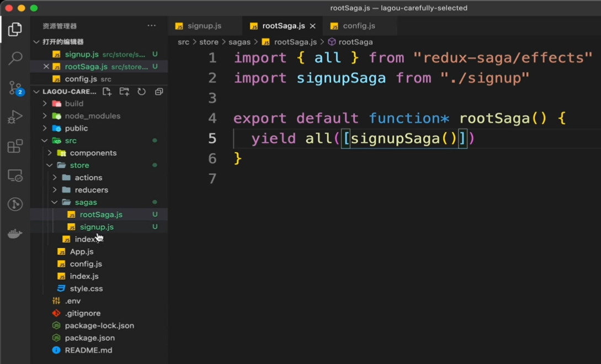Viewport: 601px width, 364px height.
Task: Select the rootSaga.js editor tab
Action: click(283, 26)
